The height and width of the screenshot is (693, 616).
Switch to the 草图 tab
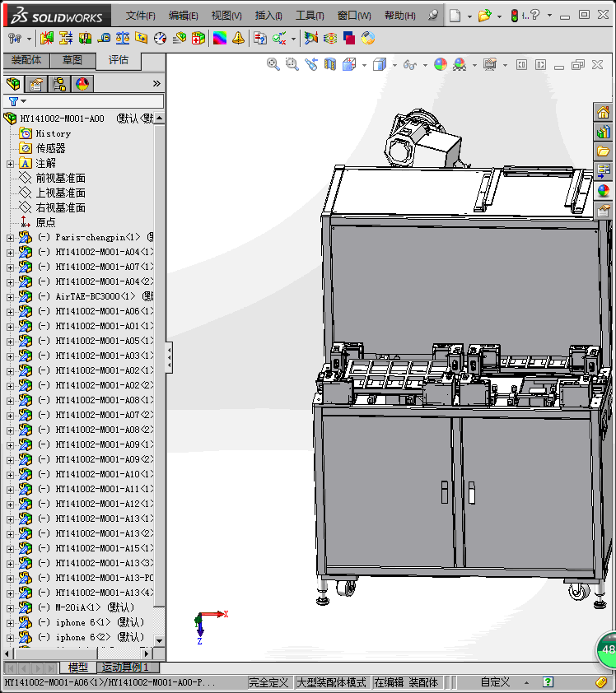coord(72,60)
